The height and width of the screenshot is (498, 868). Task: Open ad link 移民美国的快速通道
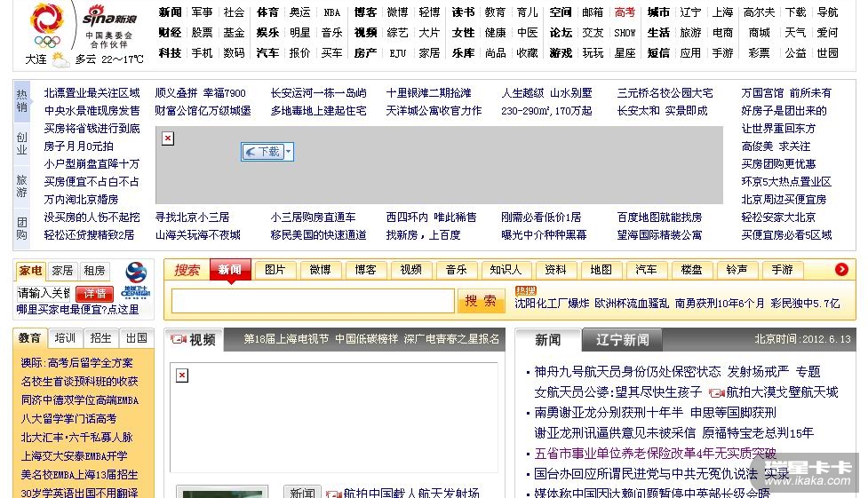[x=318, y=235]
